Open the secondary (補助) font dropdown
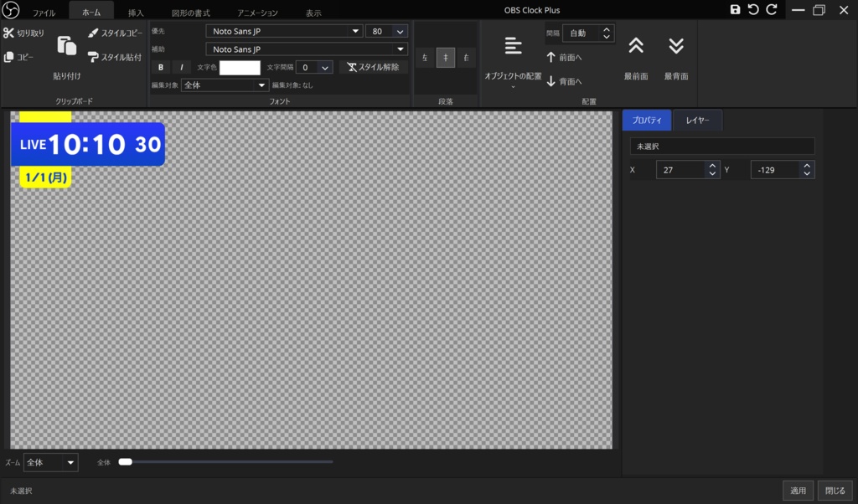The image size is (858, 504). [400, 49]
